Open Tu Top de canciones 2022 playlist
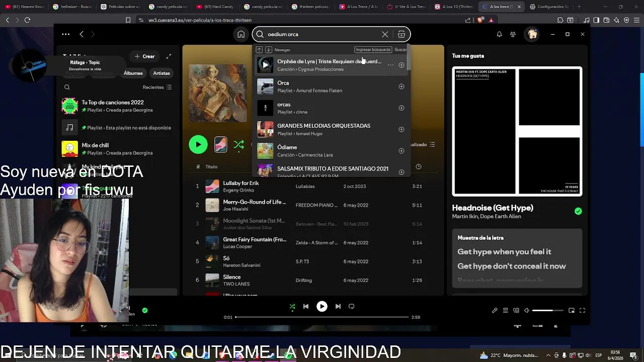Screen dimensions: 644x362 (117, 106)
